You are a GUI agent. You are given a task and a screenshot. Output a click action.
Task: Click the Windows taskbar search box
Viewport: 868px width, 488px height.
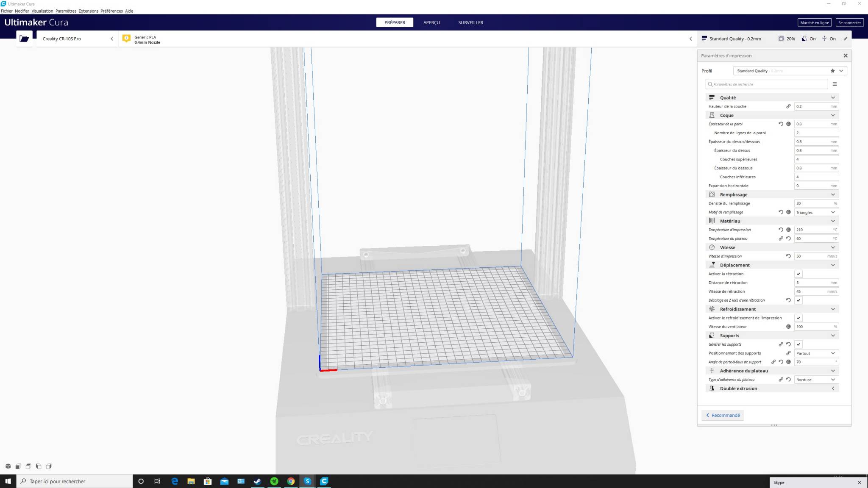[75, 481]
